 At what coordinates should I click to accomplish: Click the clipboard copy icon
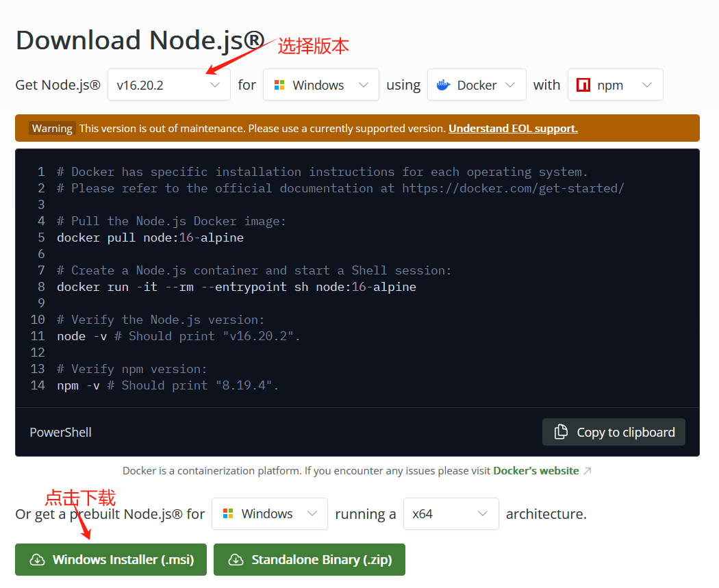[x=561, y=432]
